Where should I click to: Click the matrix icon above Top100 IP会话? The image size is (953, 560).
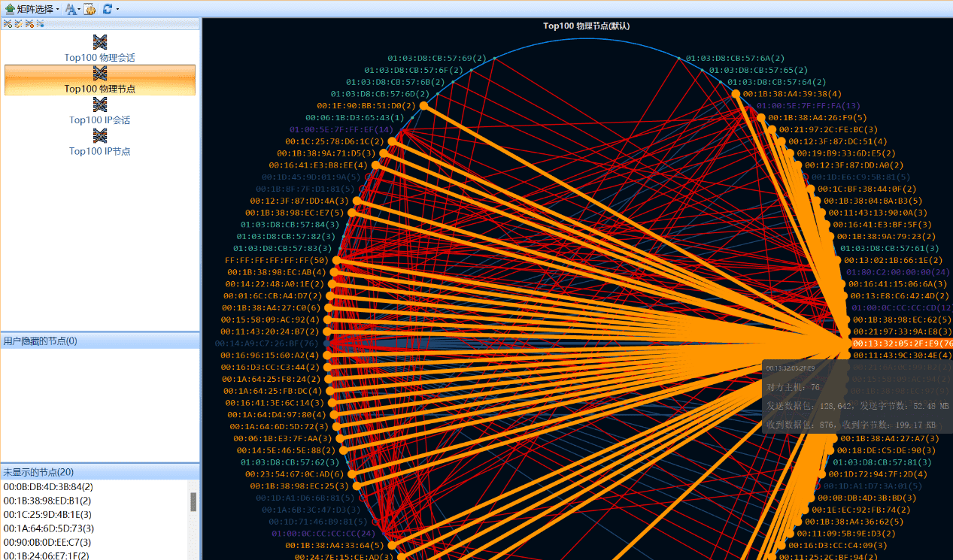(x=100, y=104)
